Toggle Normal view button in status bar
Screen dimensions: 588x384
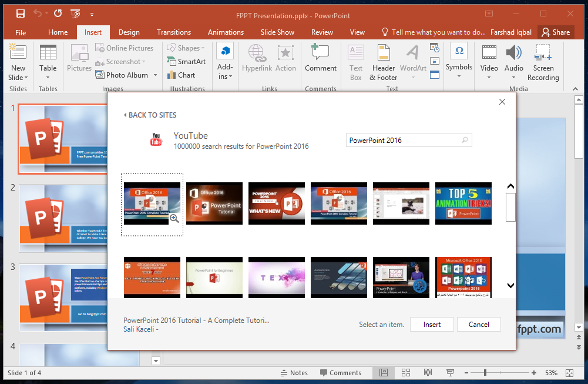click(x=384, y=373)
